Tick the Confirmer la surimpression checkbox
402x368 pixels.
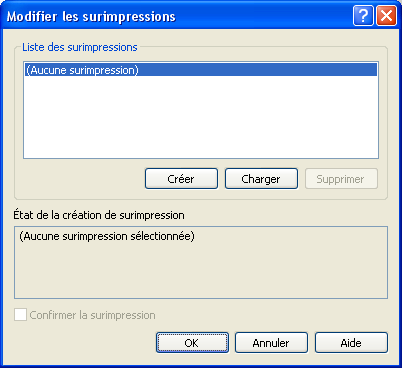20,315
